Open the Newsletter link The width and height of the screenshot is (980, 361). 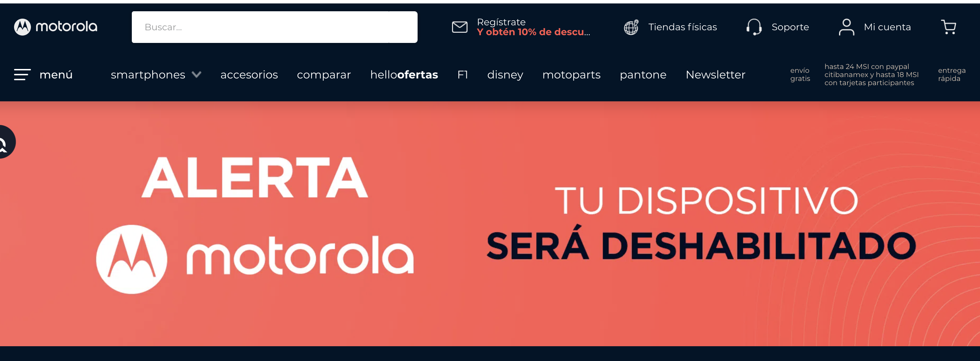point(715,75)
